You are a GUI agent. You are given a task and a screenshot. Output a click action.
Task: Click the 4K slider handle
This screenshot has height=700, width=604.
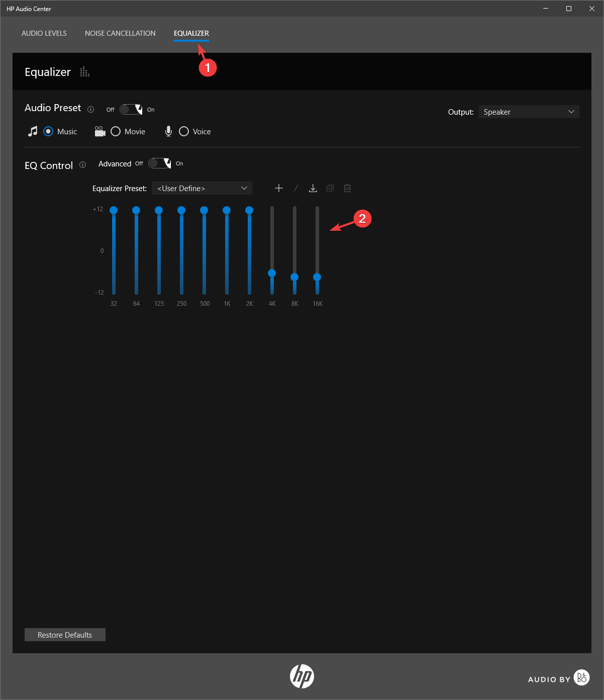272,273
